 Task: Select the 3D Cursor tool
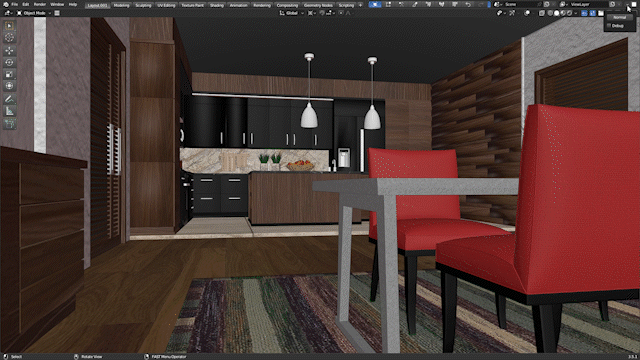pos(9,38)
